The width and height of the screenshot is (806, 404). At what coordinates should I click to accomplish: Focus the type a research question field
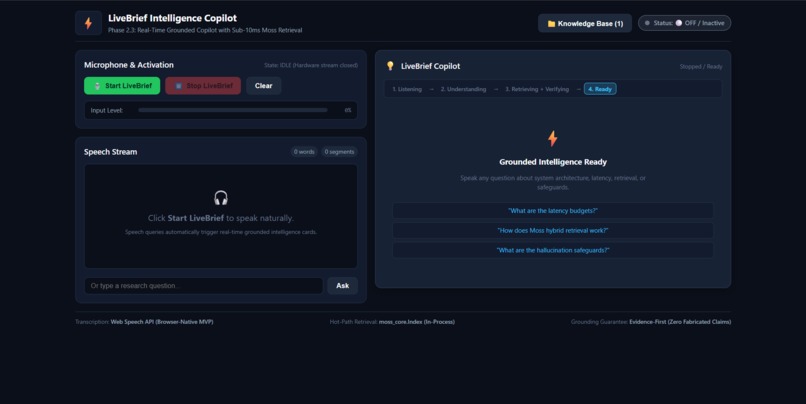pyautogui.click(x=204, y=286)
